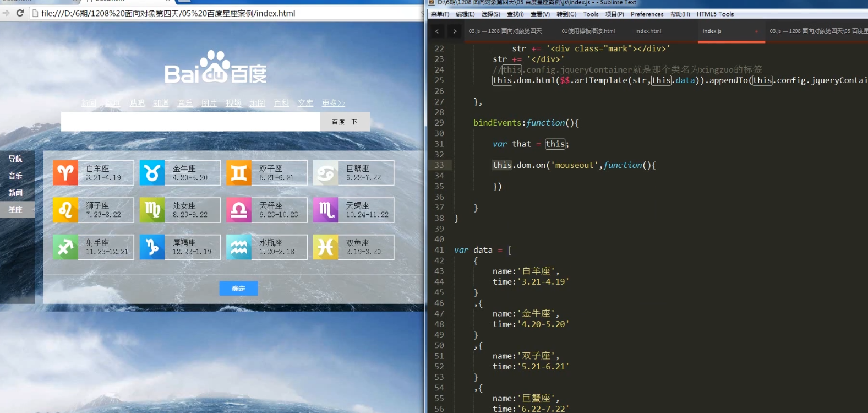Open the 编辑(E) menu
Viewport: 868px width, 413px height.
tap(465, 14)
